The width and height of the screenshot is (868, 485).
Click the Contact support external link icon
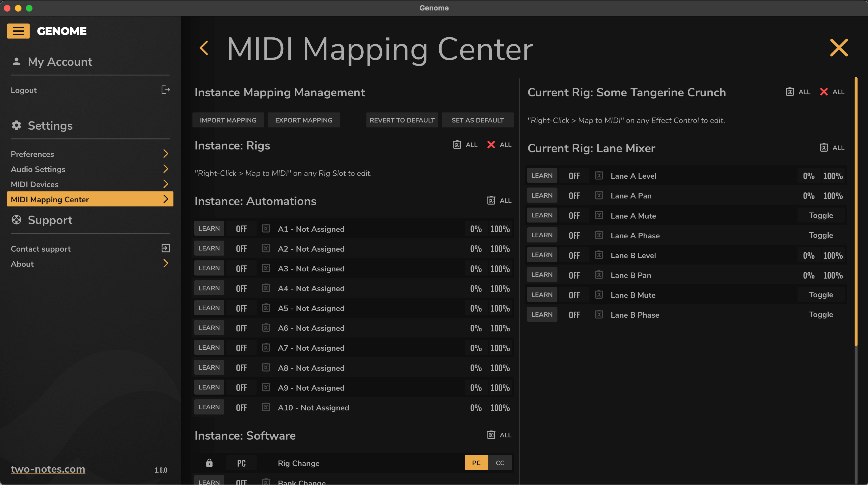tap(165, 248)
